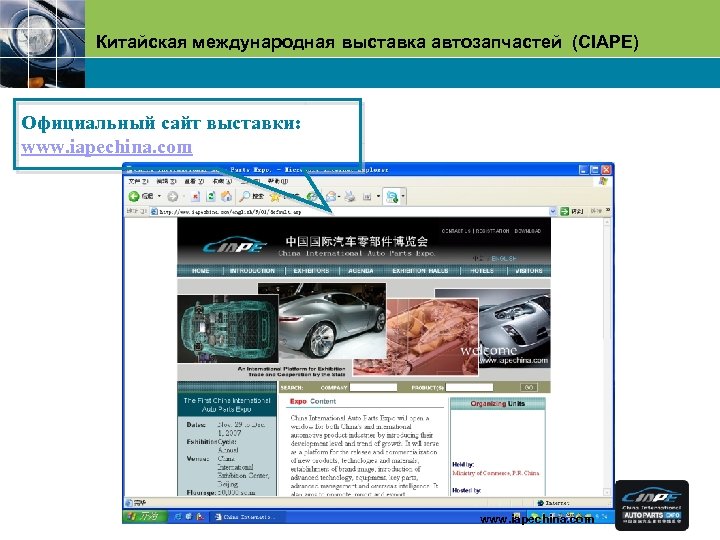Click the grey Forward arrow button
720x540 pixels.
[x=173, y=197]
